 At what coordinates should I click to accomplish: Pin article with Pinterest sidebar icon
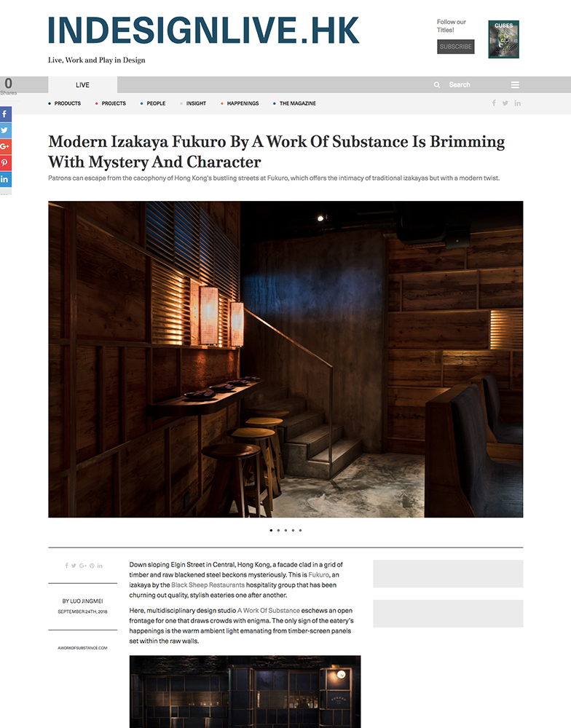(5, 162)
